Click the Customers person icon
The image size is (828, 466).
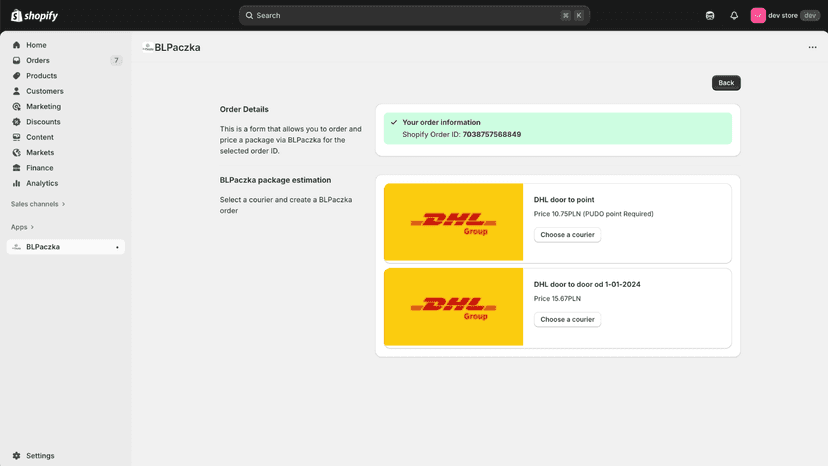pos(16,91)
